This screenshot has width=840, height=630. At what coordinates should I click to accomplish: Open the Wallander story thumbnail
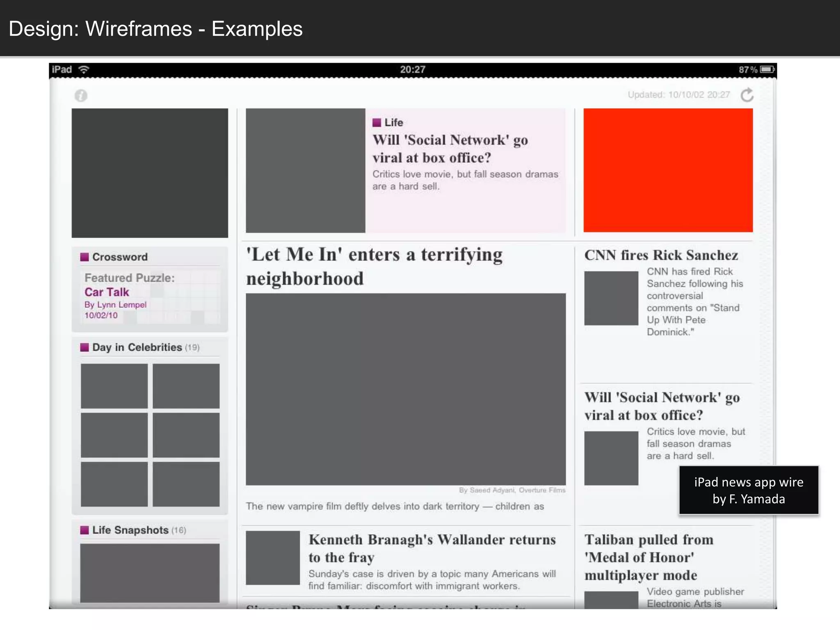click(273, 558)
